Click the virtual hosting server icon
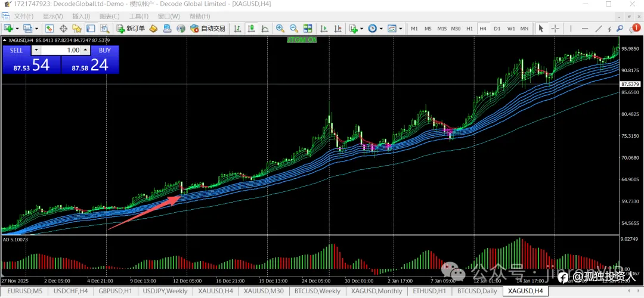This screenshot has width=644, height=298. 167,29
